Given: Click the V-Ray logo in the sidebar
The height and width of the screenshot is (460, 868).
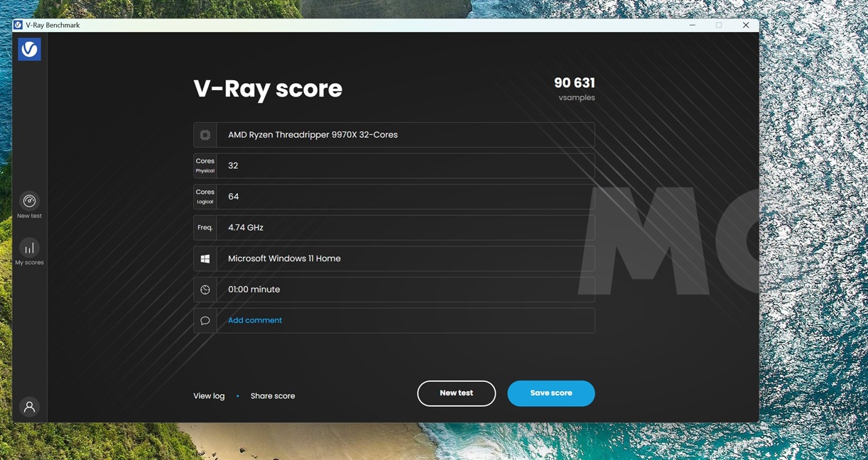Looking at the screenshot, I should click(x=29, y=49).
